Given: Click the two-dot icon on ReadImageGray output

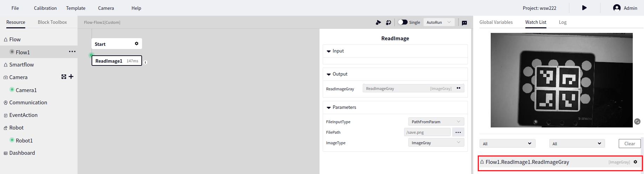Looking at the screenshot, I should [458, 88].
